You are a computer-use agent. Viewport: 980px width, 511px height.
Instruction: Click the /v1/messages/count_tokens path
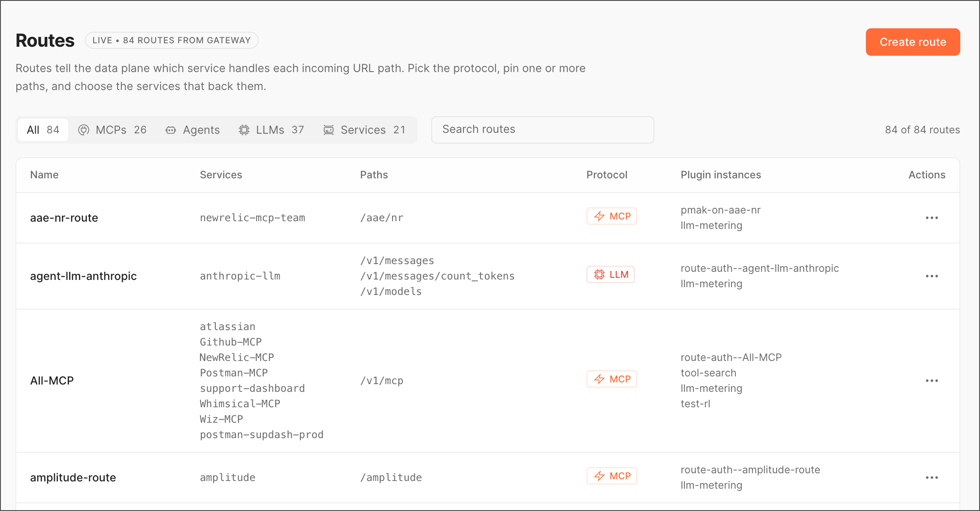click(x=437, y=276)
